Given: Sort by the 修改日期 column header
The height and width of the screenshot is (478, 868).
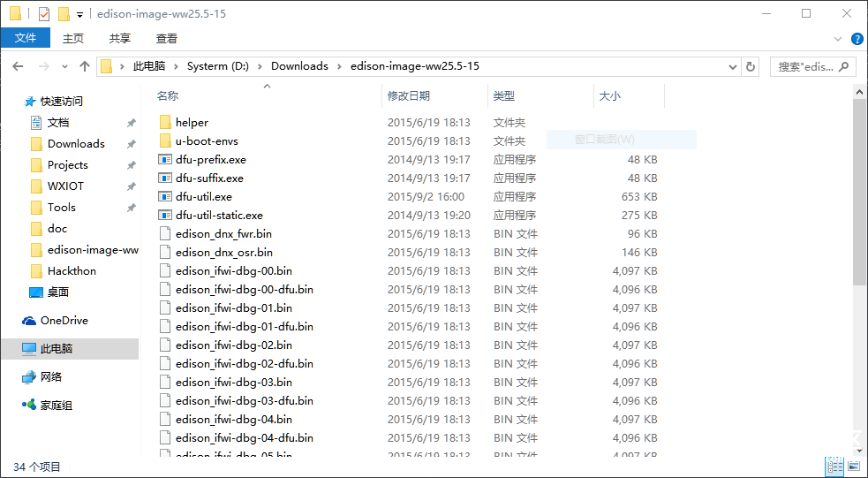Looking at the screenshot, I should click(x=409, y=95).
